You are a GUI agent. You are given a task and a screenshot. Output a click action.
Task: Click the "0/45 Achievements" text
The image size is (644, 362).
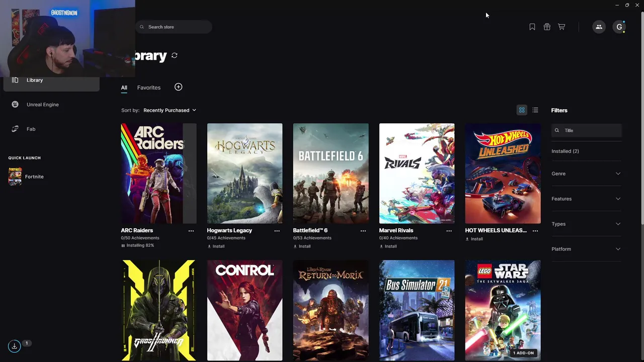226,238
